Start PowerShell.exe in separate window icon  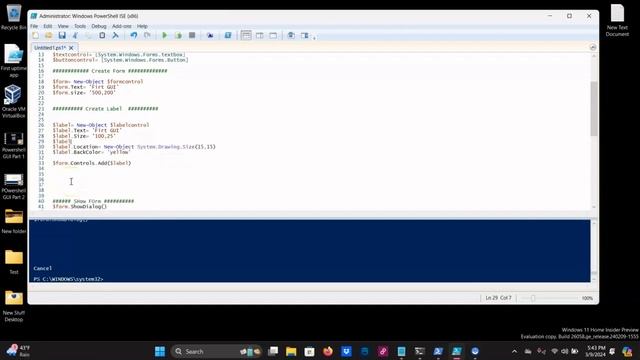pyautogui.click(x=228, y=36)
